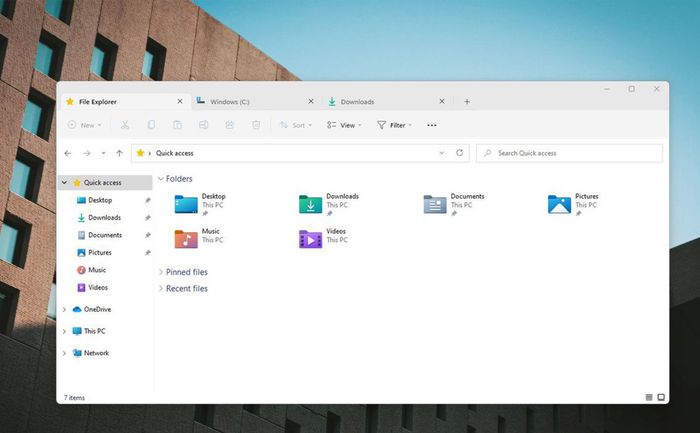Select Desktop in the navigation pane
Image resolution: width=700 pixels, height=433 pixels.
tap(100, 200)
